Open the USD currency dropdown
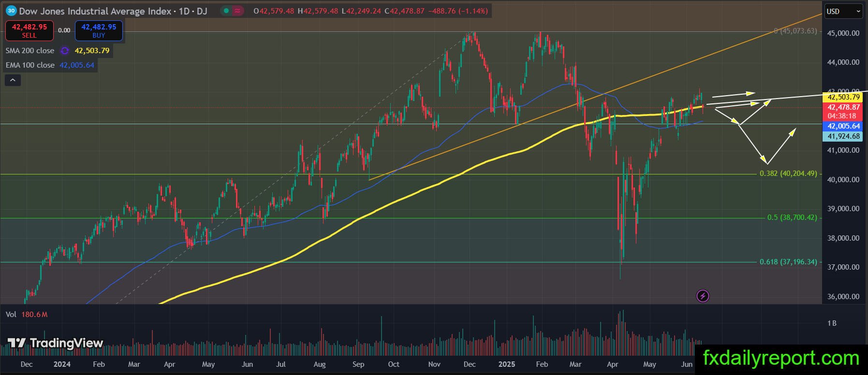 coord(843,11)
